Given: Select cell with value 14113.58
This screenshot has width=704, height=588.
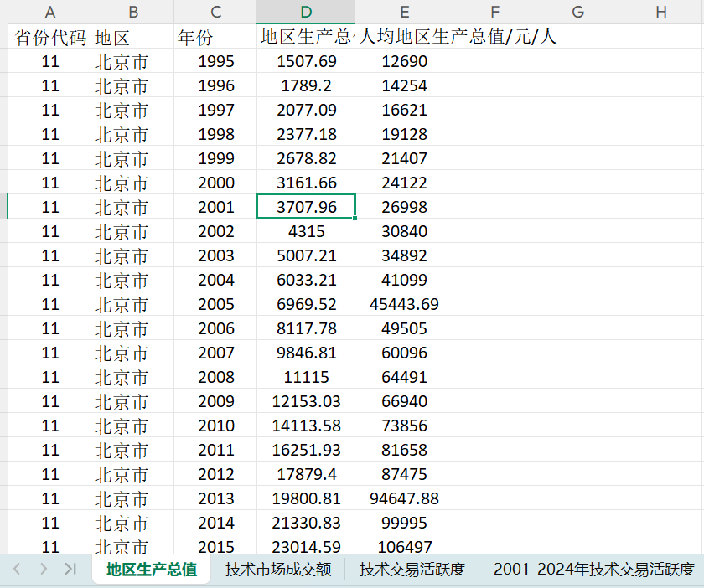Looking at the screenshot, I should point(306,425).
